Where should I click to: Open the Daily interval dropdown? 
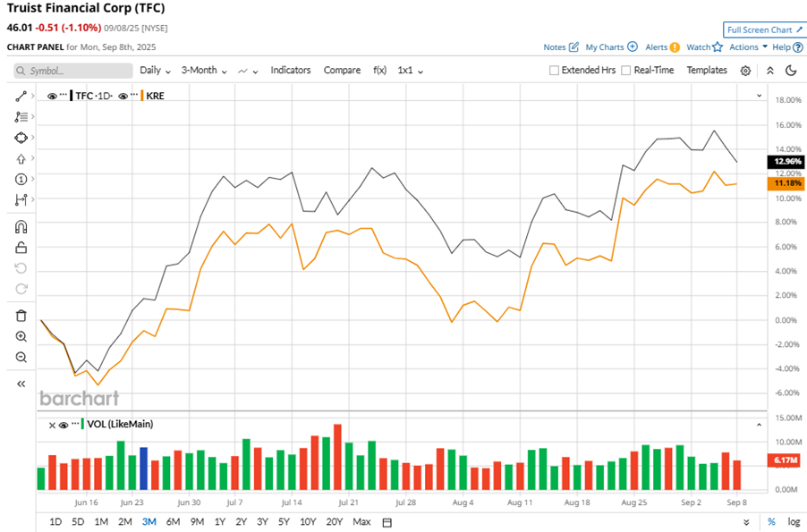click(156, 71)
